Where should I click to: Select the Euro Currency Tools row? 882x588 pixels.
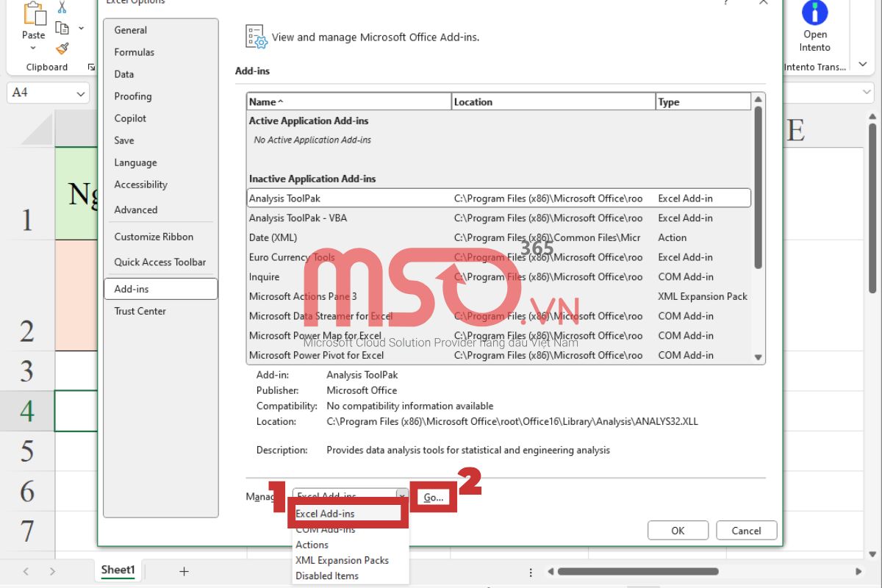pos(499,257)
